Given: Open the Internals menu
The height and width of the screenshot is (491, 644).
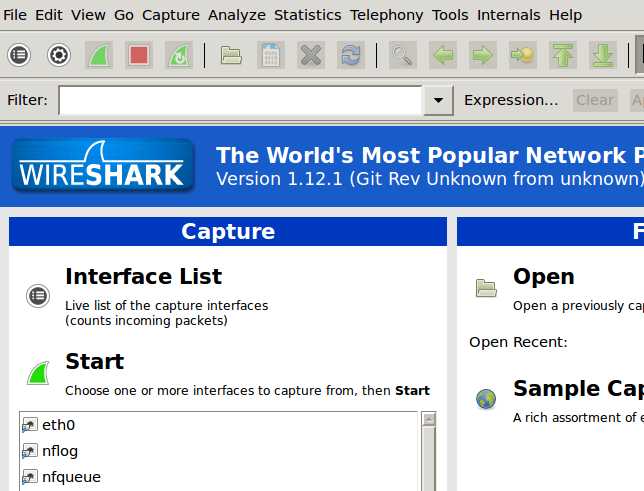Looking at the screenshot, I should (x=508, y=15).
